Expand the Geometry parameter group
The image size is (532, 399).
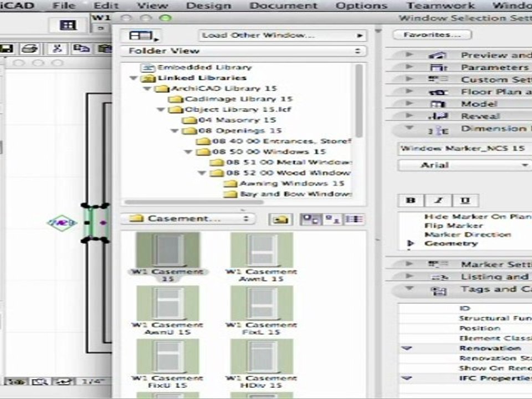[x=411, y=243]
